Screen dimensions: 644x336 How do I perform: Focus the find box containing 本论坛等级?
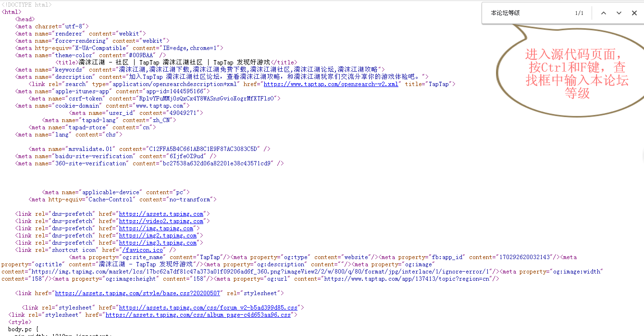pyautogui.click(x=529, y=13)
